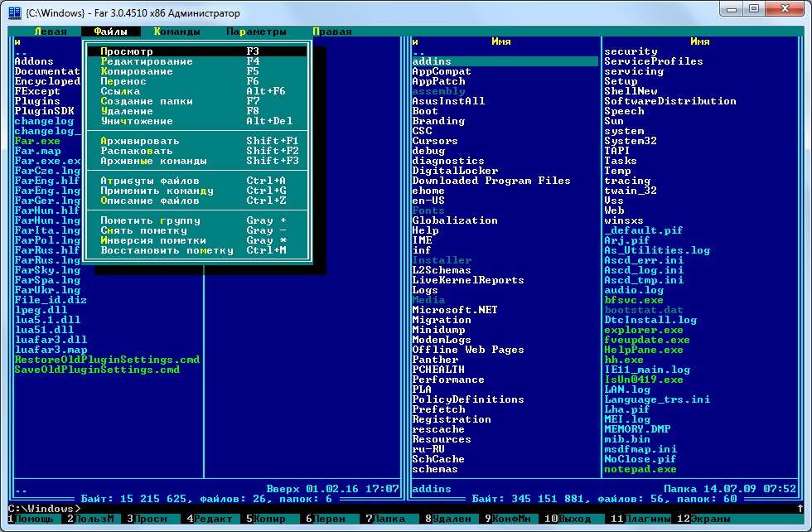This screenshot has height=532, width=812.
Task: Click the Far Manager title bar icon
Action: click(x=15, y=12)
